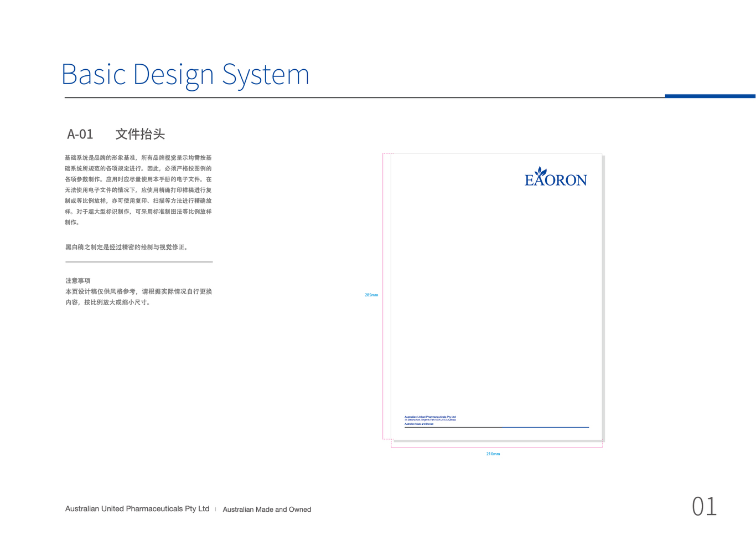Click the letterhead company address block
756x535 pixels.
430,420
